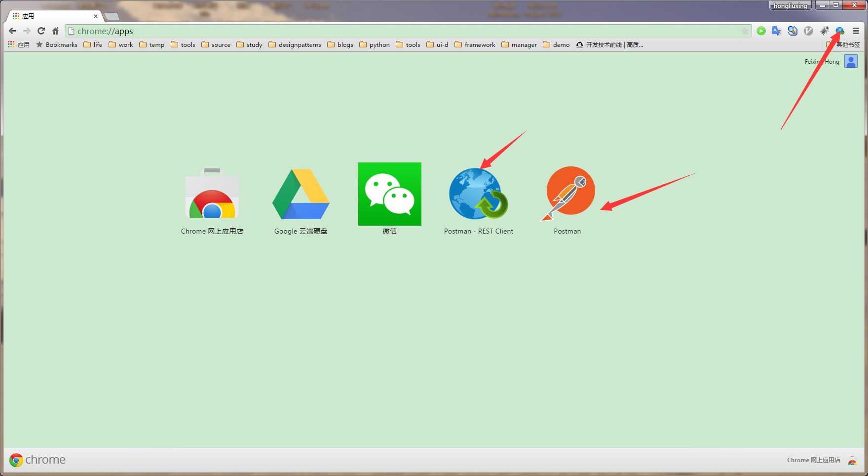Open the temp bookmark folder

tap(152, 44)
